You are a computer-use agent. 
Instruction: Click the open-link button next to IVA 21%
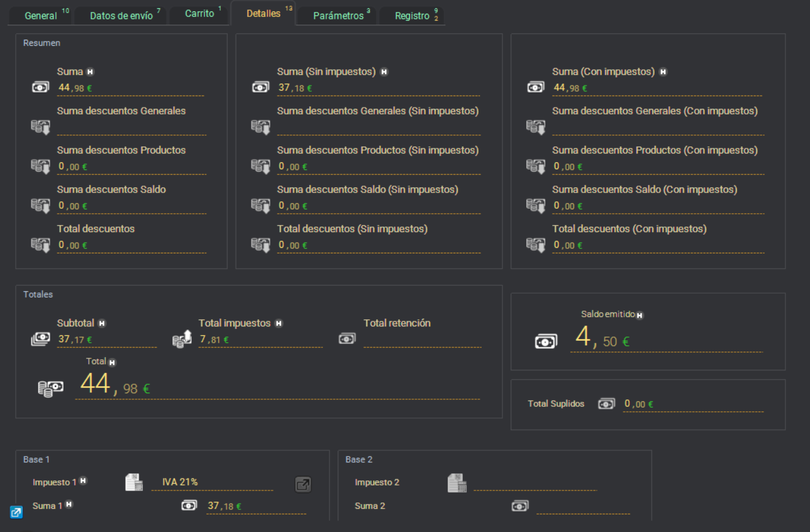tap(303, 484)
